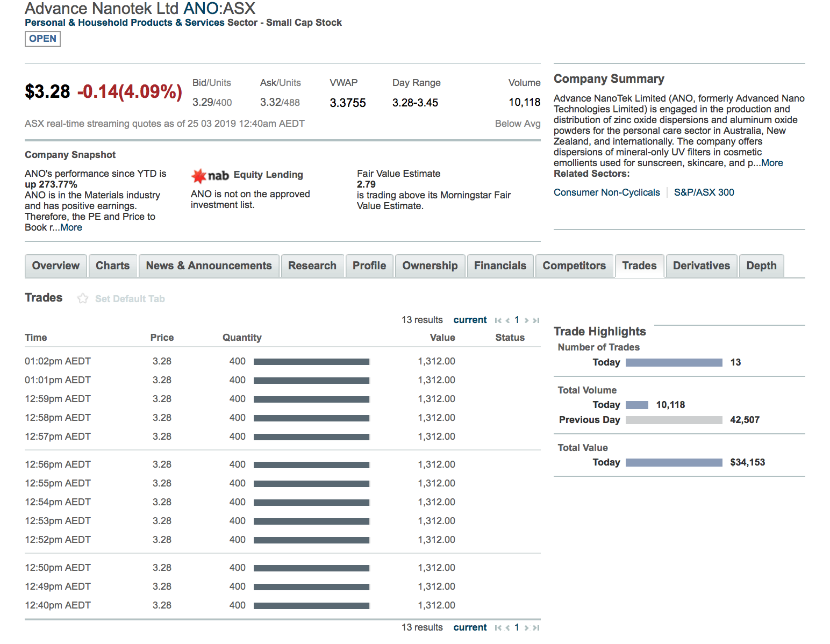
Task: Select the Research tab
Action: (312, 266)
